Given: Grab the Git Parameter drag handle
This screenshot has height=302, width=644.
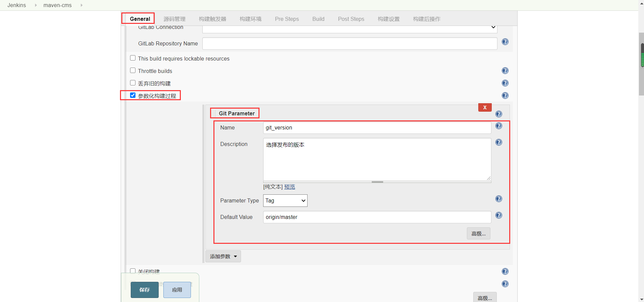Looking at the screenshot, I should coord(214,113).
